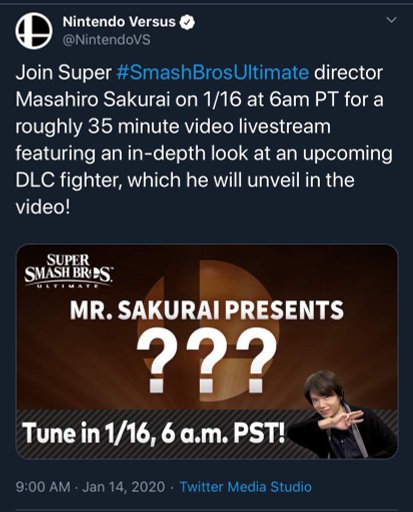The width and height of the screenshot is (413, 512).
Task: Expand the tweet options chevron menu
Action: pyautogui.click(x=391, y=20)
